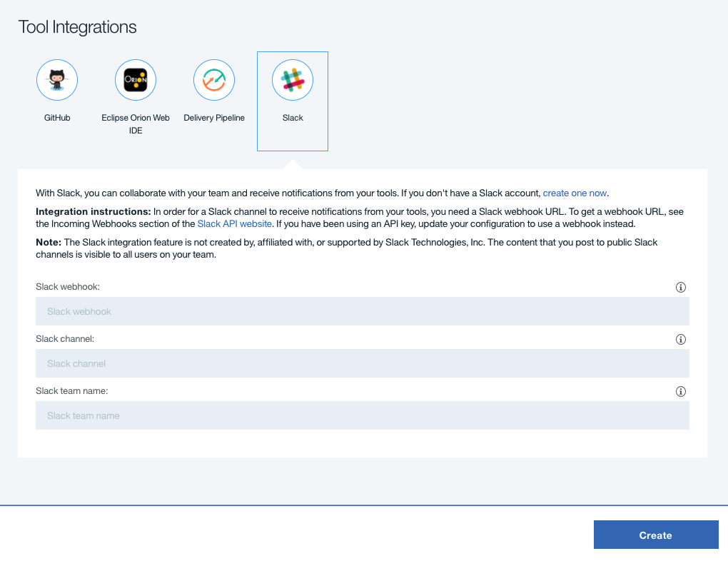Click the Slack label under icon
Viewport: 728px width, 561px height.
click(293, 118)
